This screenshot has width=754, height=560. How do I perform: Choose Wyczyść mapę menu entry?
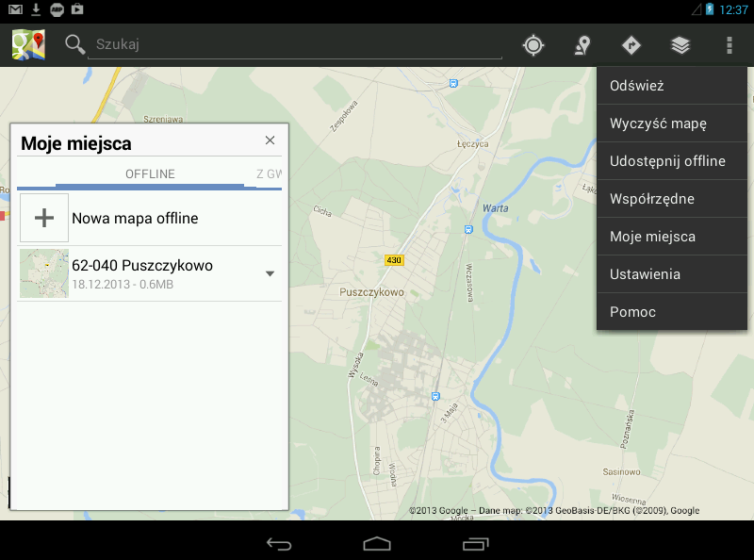click(x=672, y=124)
